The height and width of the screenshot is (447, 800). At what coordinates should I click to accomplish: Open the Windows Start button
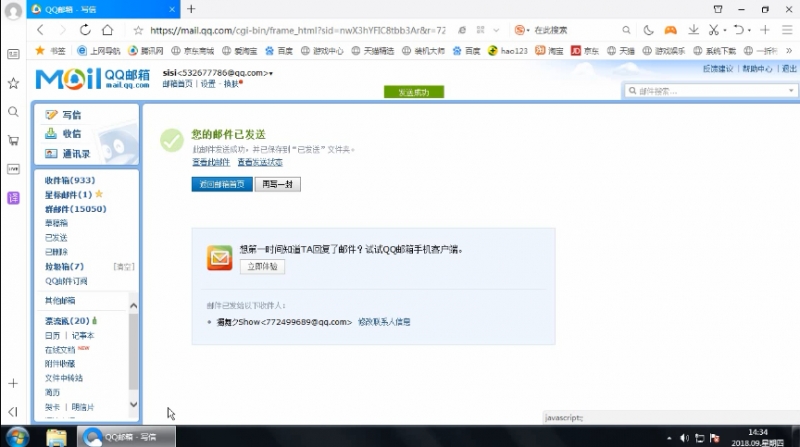17,437
